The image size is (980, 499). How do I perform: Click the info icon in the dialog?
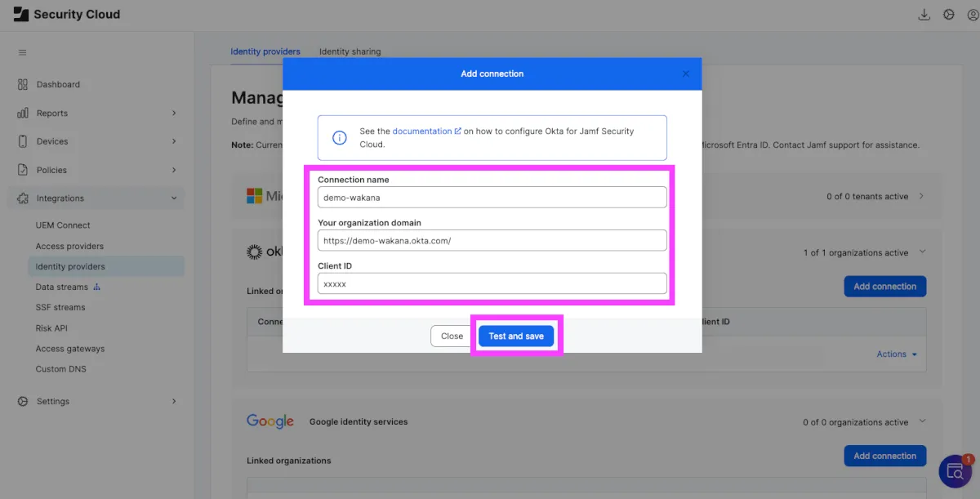[340, 137]
